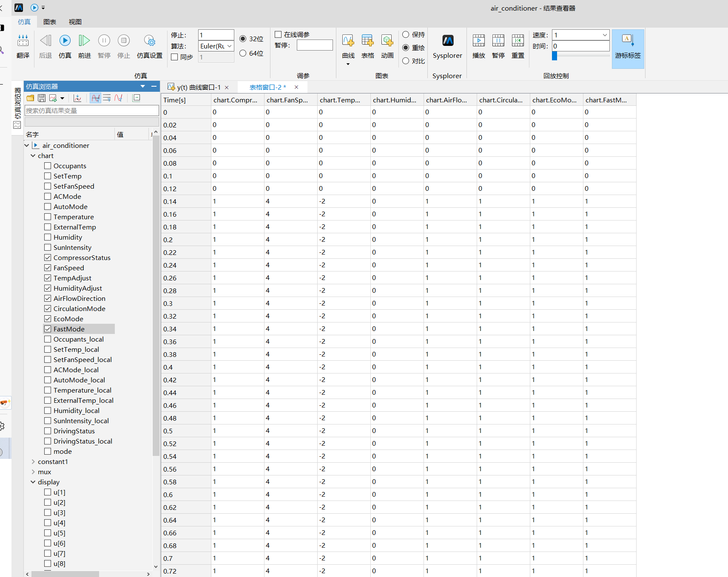Click the chart.FanSp... column header
This screenshot has height=577, width=728.
tap(291, 100)
